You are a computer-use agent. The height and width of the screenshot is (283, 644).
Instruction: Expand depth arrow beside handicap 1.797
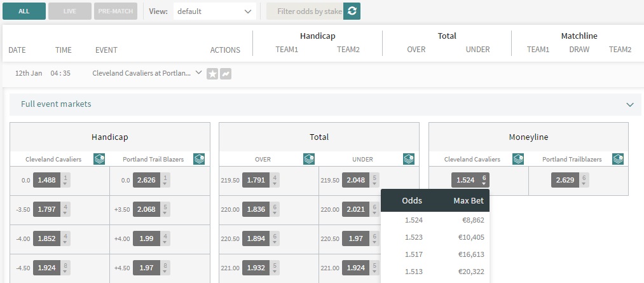click(x=65, y=209)
